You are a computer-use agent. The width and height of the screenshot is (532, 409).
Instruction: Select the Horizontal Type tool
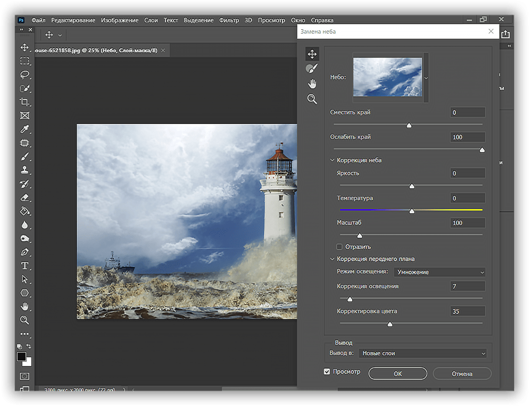[24, 265]
